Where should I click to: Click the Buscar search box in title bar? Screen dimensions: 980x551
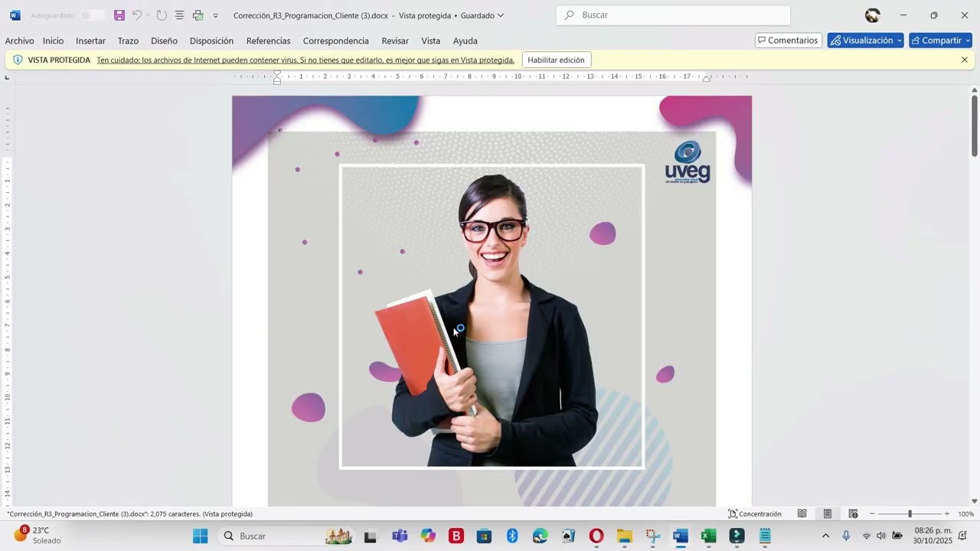[673, 15]
